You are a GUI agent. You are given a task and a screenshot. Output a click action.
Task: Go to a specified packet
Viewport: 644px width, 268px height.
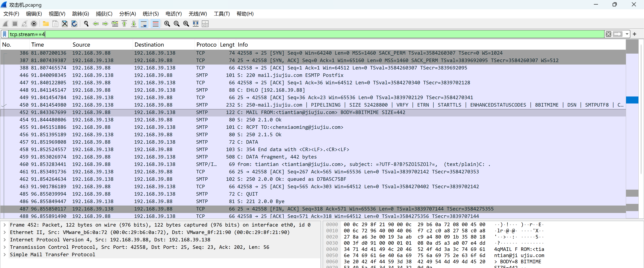[115, 24]
